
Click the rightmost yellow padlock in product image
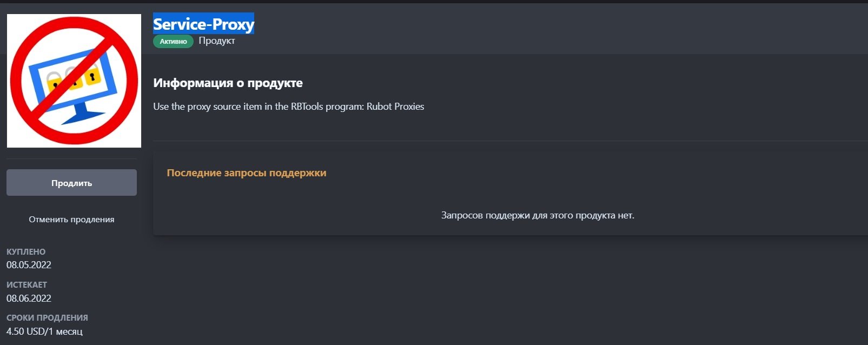[93, 77]
